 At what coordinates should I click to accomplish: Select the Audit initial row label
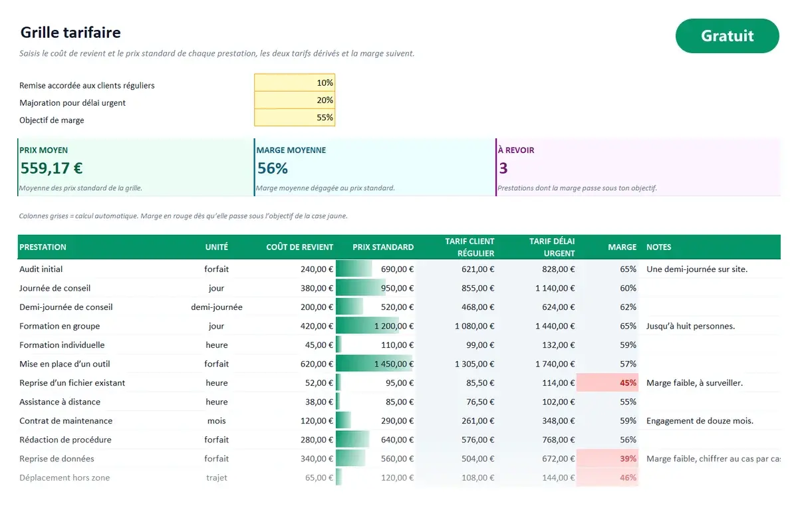(x=41, y=269)
